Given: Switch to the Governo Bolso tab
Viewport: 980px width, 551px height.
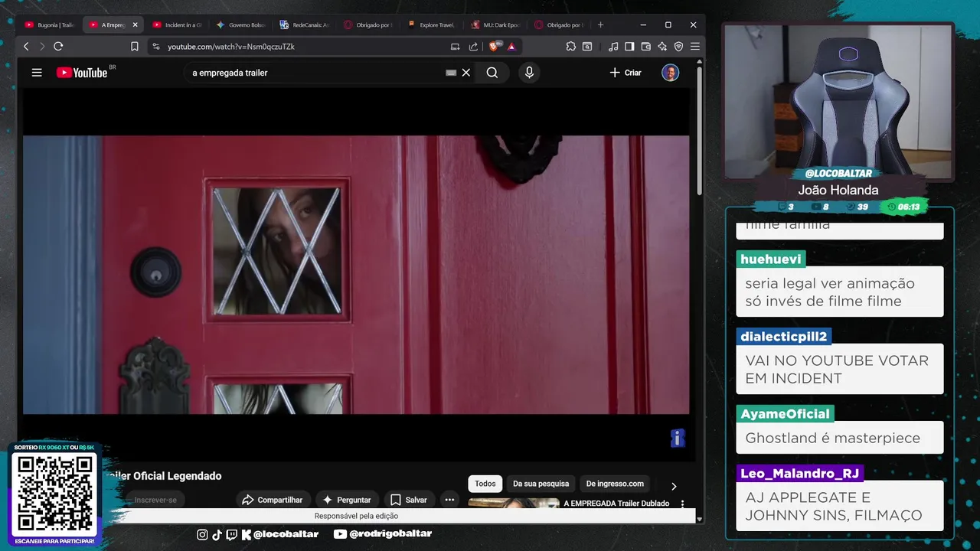Looking at the screenshot, I should click(x=240, y=24).
